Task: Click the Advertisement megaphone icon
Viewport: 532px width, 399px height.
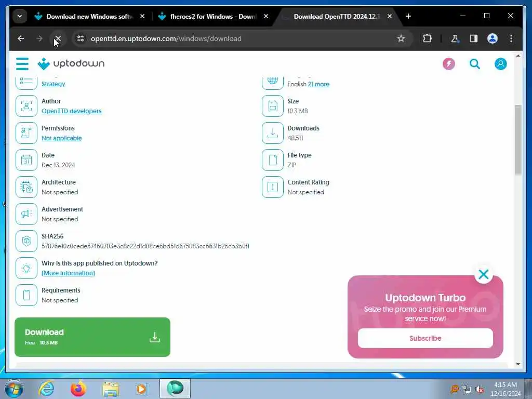Action: pyautogui.click(x=26, y=214)
